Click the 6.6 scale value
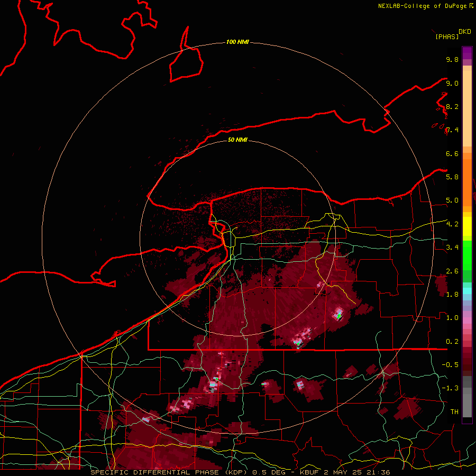 point(452,153)
